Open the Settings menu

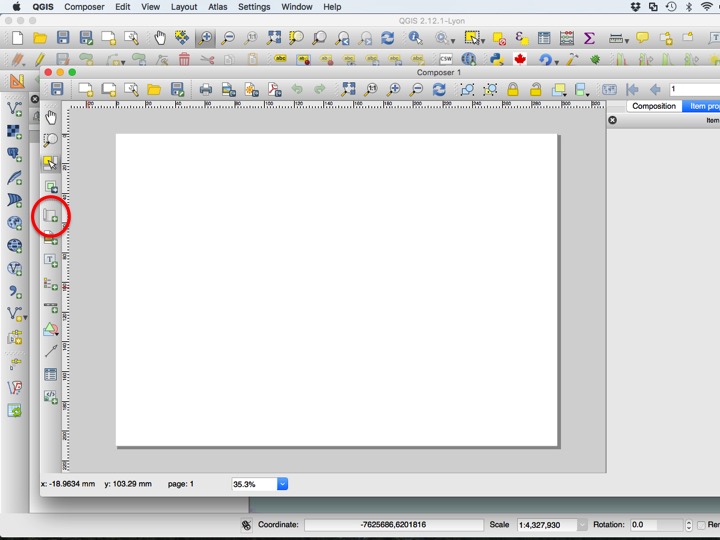point(254,7)
